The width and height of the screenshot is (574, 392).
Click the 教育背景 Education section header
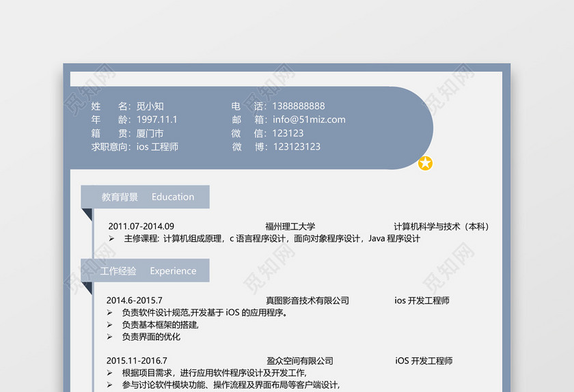[x=145, y=197]
